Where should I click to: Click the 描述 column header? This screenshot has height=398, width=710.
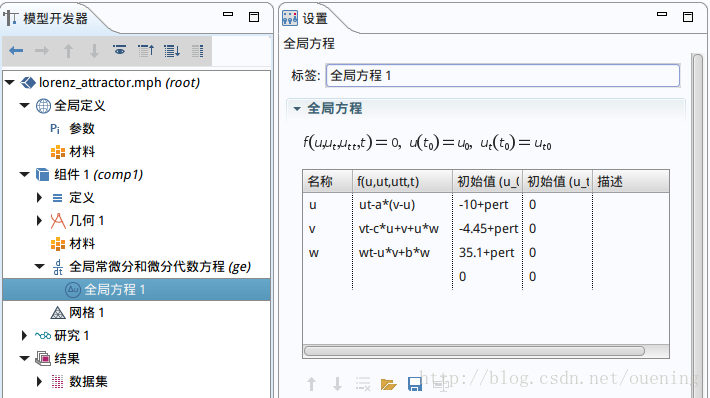tap(630, 182)
